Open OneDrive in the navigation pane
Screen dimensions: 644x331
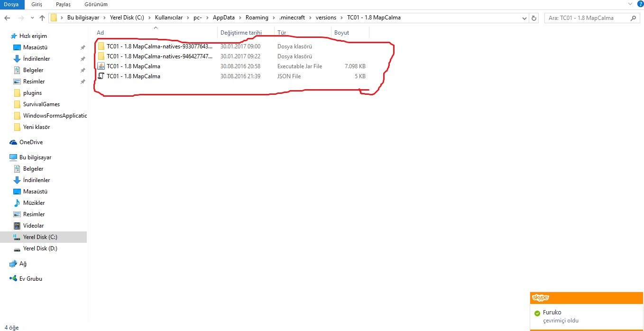(31, 142)
